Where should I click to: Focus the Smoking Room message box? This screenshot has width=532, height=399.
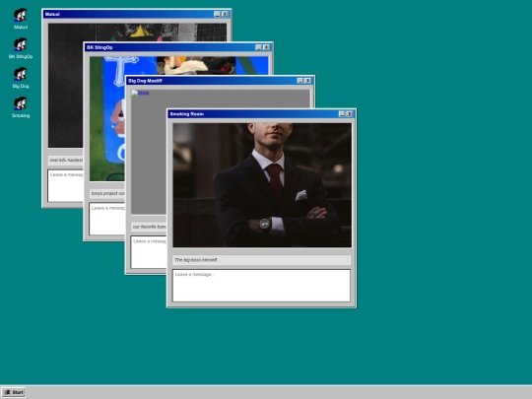coord(261,286)
